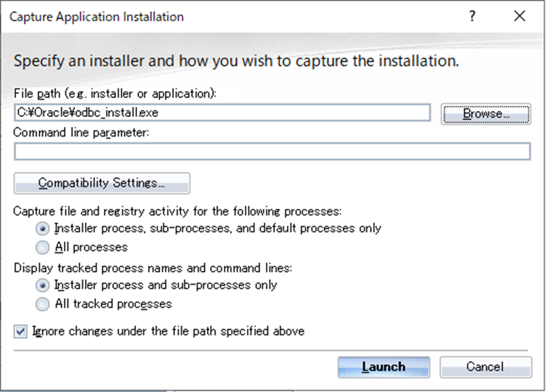
Task: Select Installer process, sub-processes, and default processes only
Action: coord(43,229)
